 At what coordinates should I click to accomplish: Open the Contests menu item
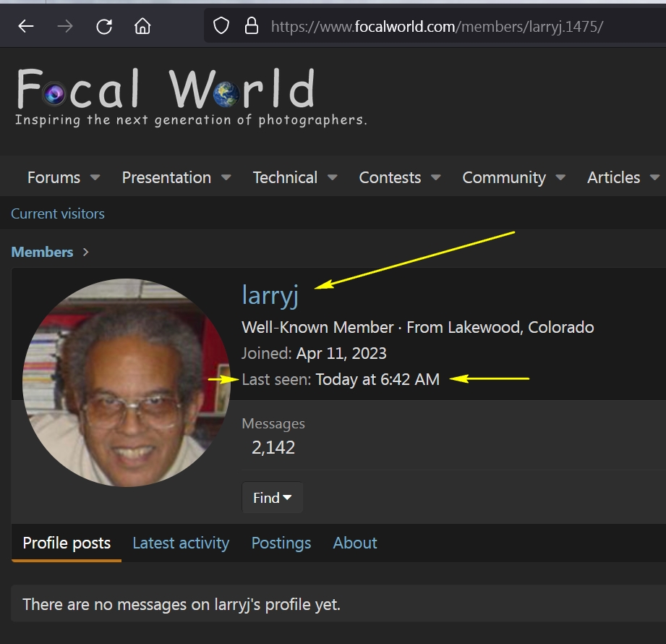tap(390, 178)
